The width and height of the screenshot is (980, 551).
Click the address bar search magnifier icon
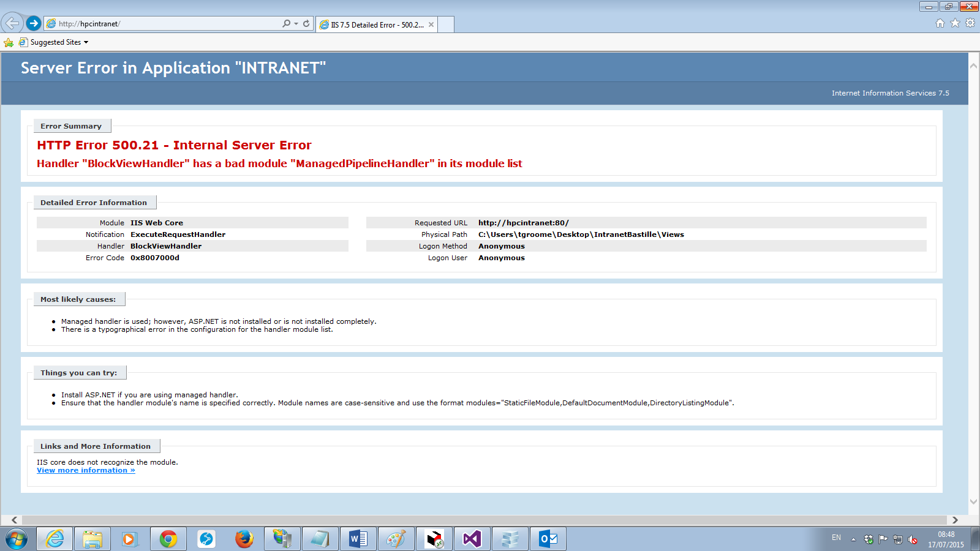tap(286, 24)
